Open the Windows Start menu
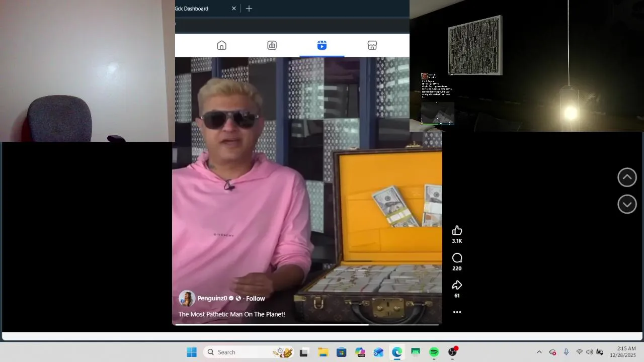 pos(192,352)
